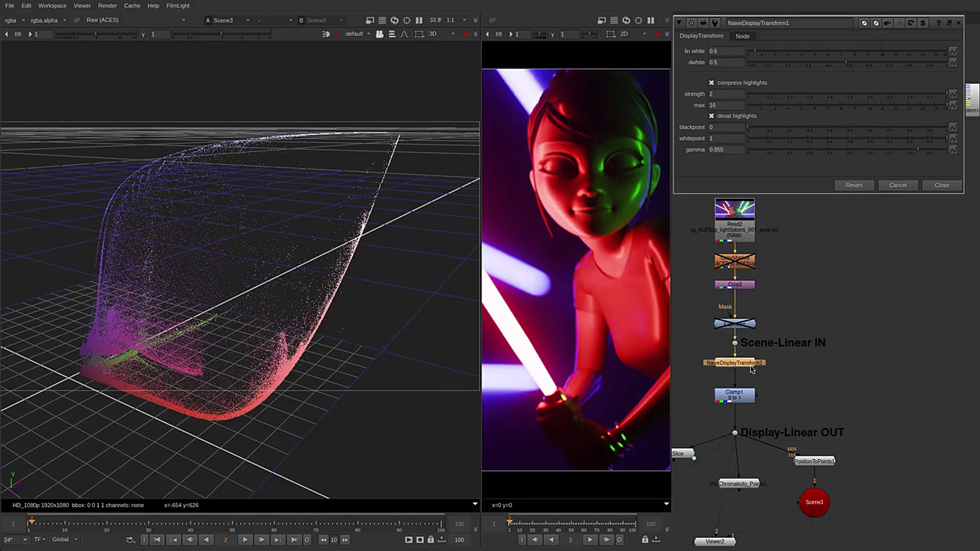
Task: Jump to last frame in left timeline
Action: click(294, 540)
